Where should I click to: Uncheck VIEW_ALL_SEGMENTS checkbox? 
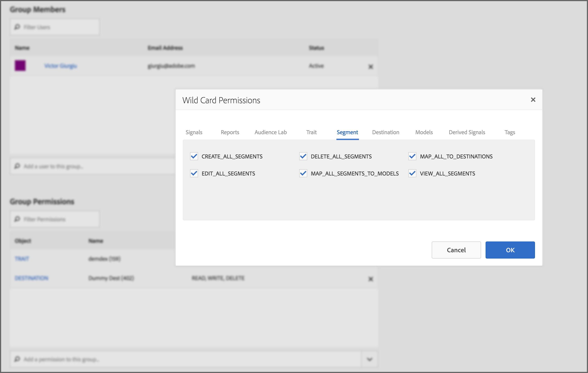(x=412, y=173)
